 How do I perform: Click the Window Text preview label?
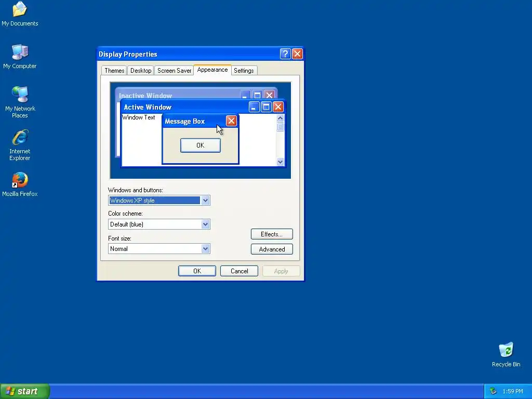(138, 117)
